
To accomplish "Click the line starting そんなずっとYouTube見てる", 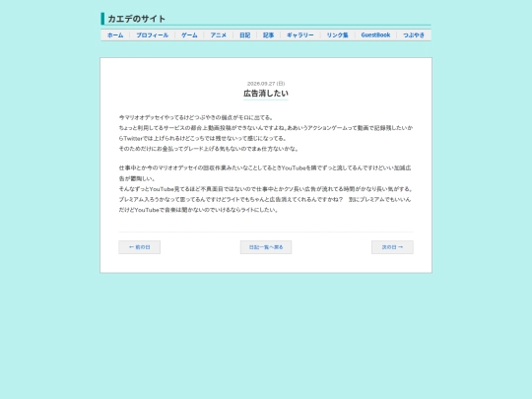I will (x=266, y=189).
